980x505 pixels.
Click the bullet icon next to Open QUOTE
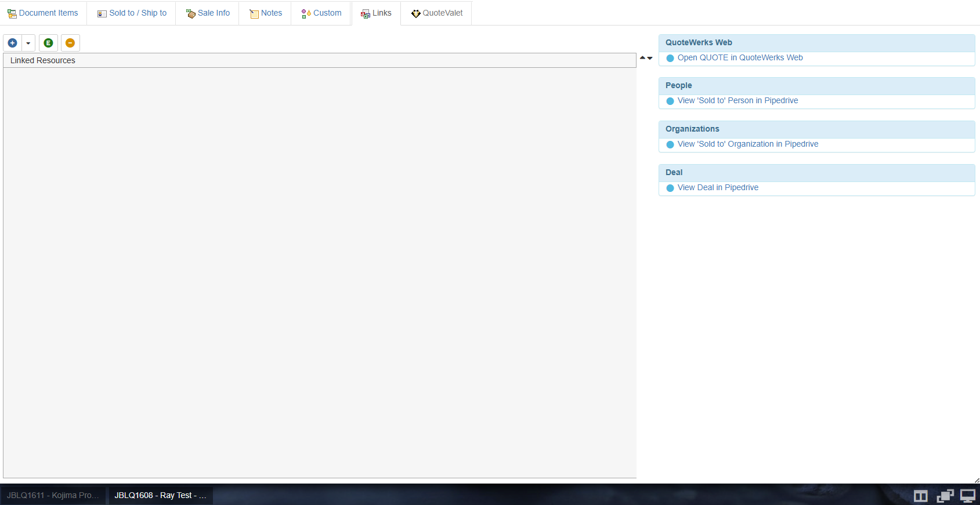click(x=670, y=58)
